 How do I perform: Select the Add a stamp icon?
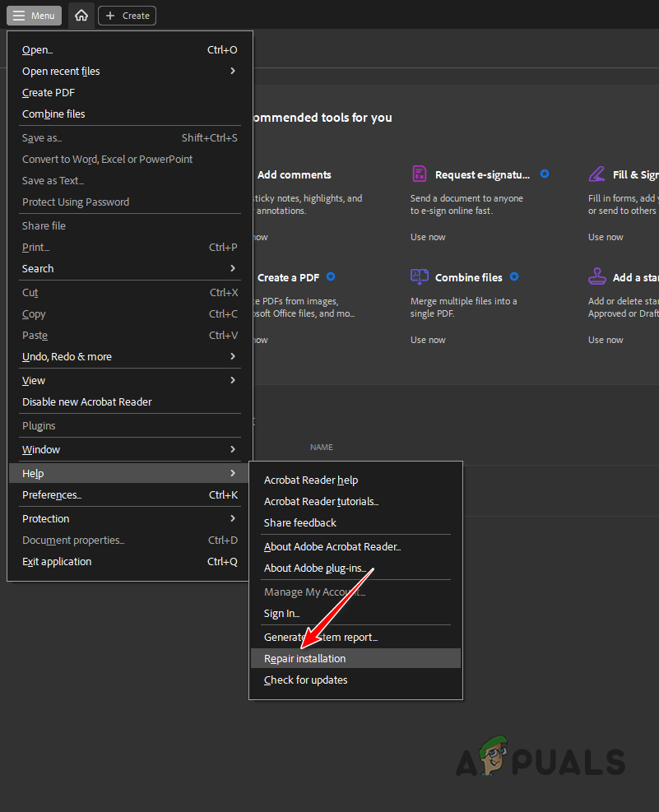click(x=596, y=277)
